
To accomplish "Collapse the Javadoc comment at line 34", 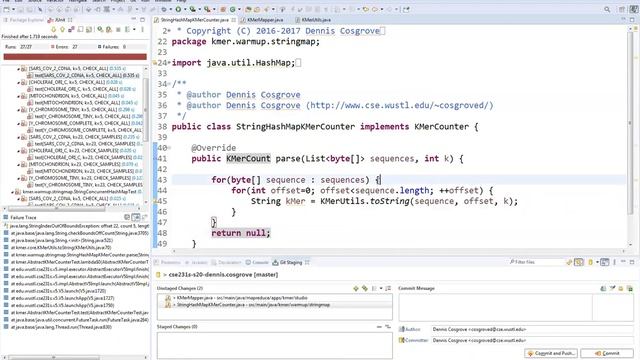I will (x=169, y=84).
